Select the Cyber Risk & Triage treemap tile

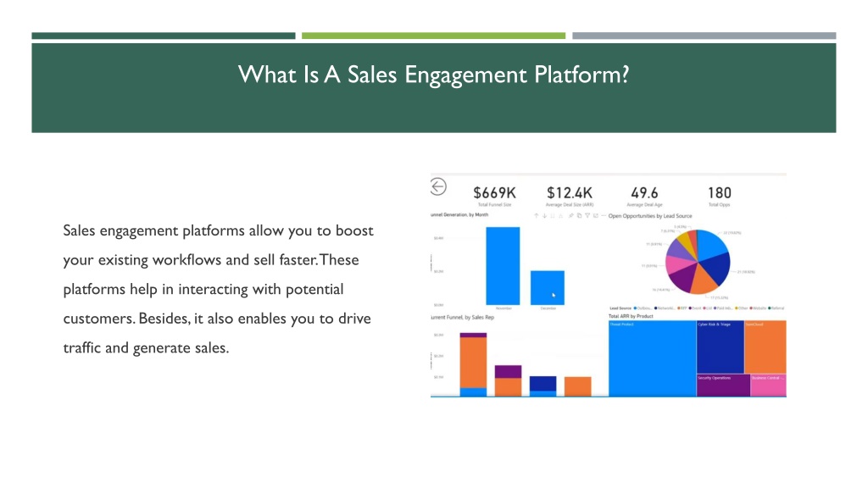tap(721, 347)
